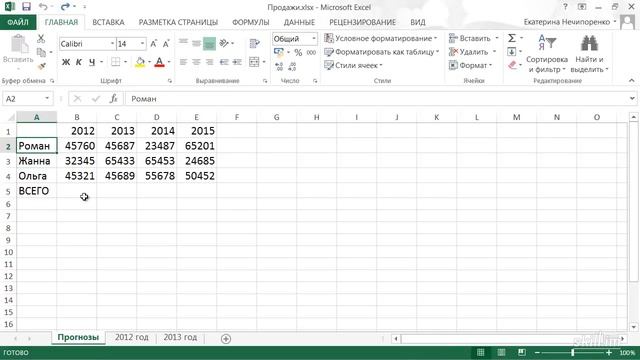
Task: Apply the yellow fill color bucket
Action: pos(140,62)
